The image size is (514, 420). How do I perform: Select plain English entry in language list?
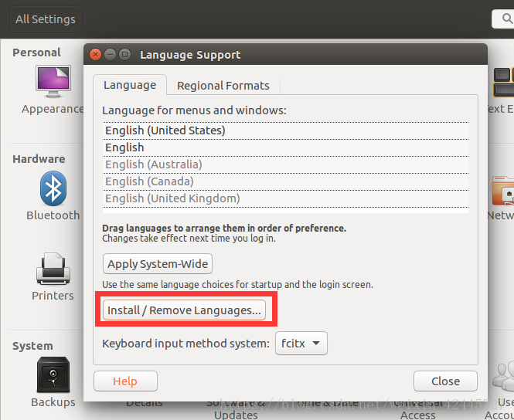(x=285, y=147)
